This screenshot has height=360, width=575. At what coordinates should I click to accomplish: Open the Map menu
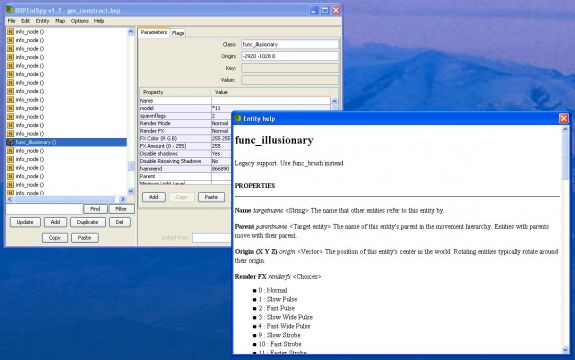pos(60,21)
